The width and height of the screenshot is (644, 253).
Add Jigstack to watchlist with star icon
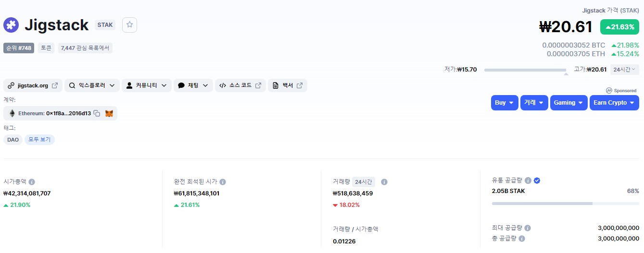pyautogui.click(x=130, y=25)
